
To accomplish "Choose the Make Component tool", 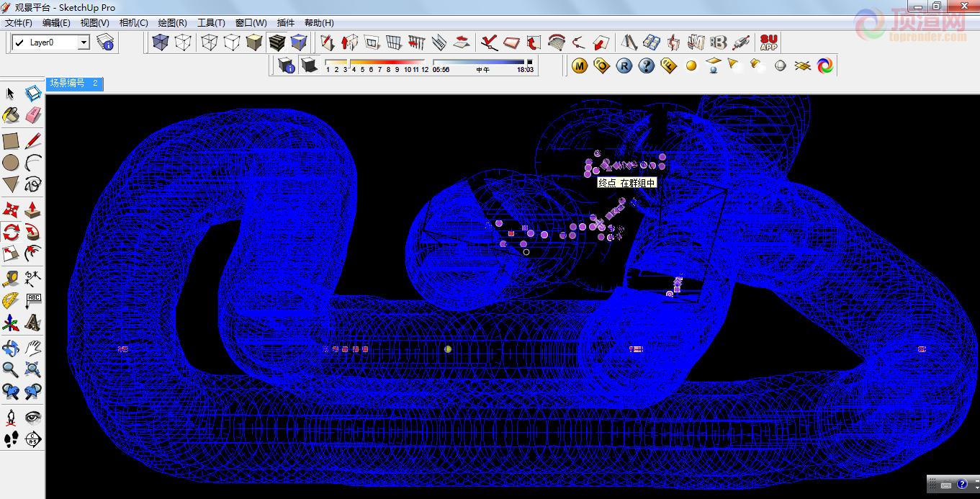I will pos(32,94).
